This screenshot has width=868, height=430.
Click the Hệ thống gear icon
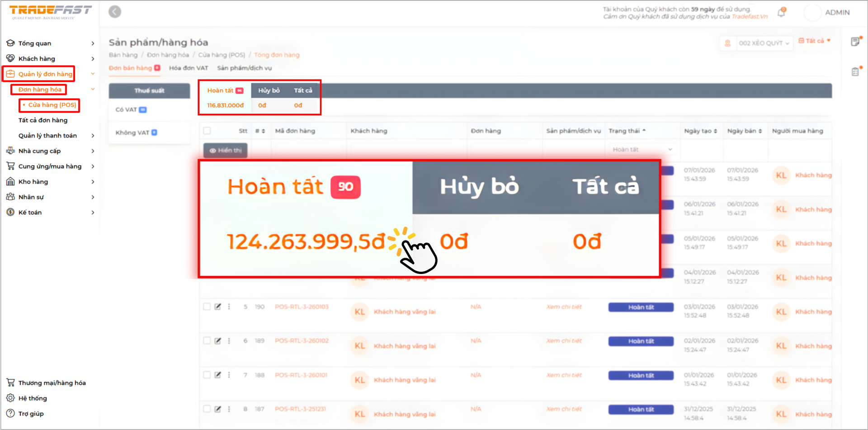(10, 398)
